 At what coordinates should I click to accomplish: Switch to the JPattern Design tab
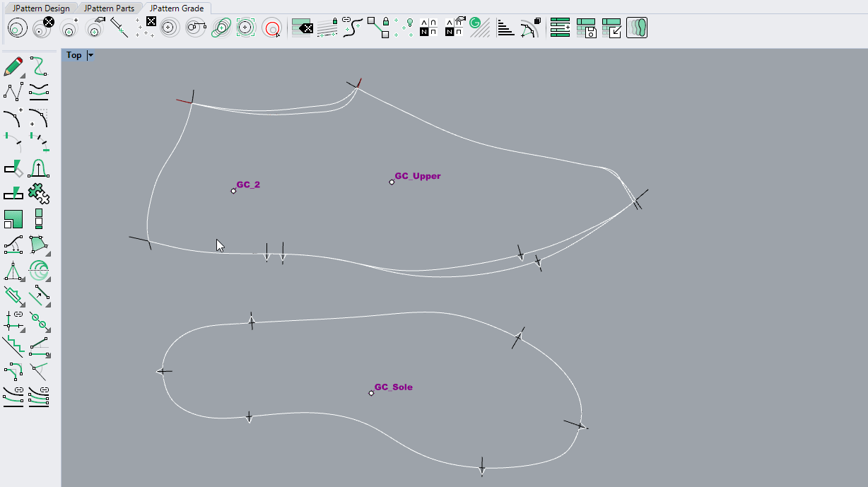tap(41, 8)
